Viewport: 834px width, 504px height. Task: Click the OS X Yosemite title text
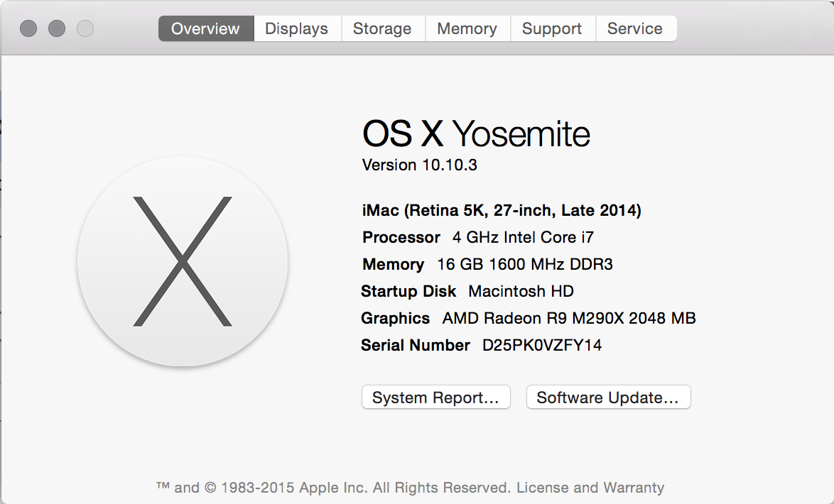[476, 133]
